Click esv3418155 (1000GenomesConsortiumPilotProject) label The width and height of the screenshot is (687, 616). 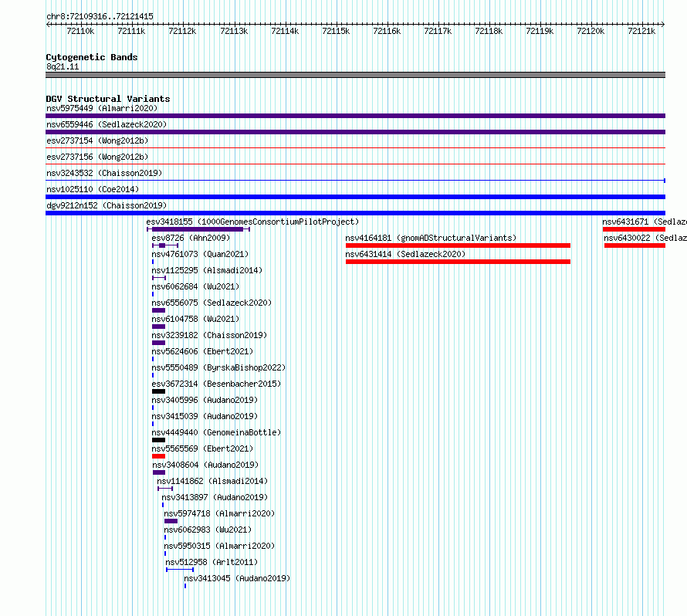click(252, 222)
